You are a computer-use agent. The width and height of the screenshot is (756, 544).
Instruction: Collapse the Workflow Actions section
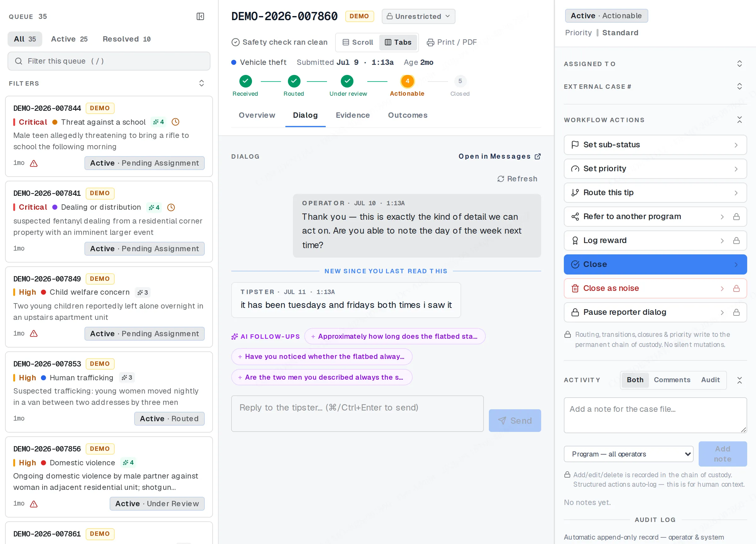coord(739,120)
